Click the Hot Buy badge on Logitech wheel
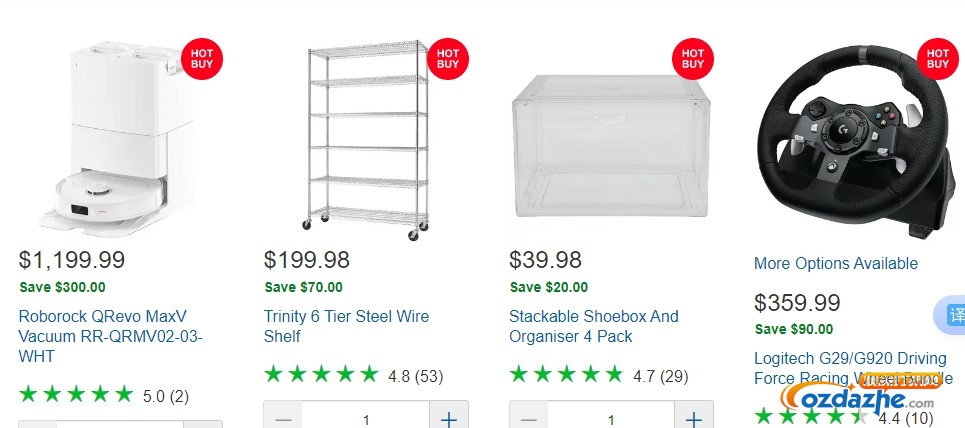The width and height of the screenshot is (965, 428). pyautogui.click(x=938, y=59)
